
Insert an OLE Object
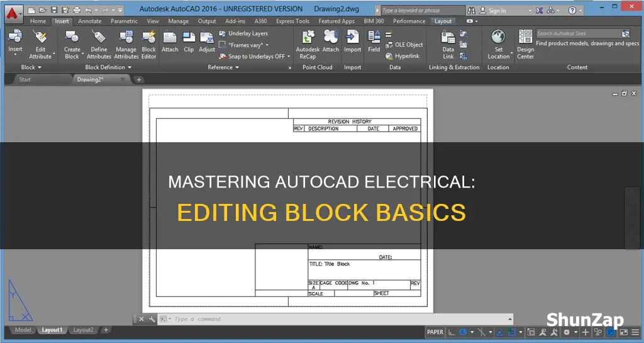point(404,44)
